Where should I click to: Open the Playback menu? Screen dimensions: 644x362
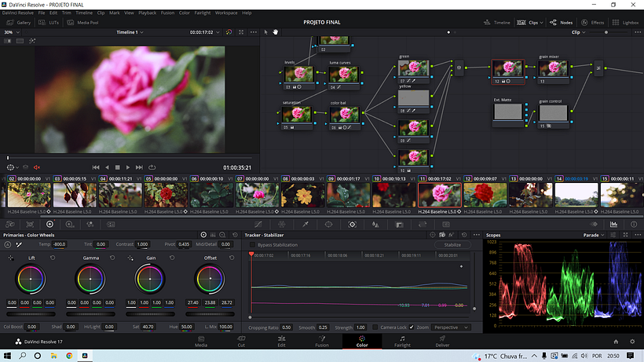coord(147,13)
